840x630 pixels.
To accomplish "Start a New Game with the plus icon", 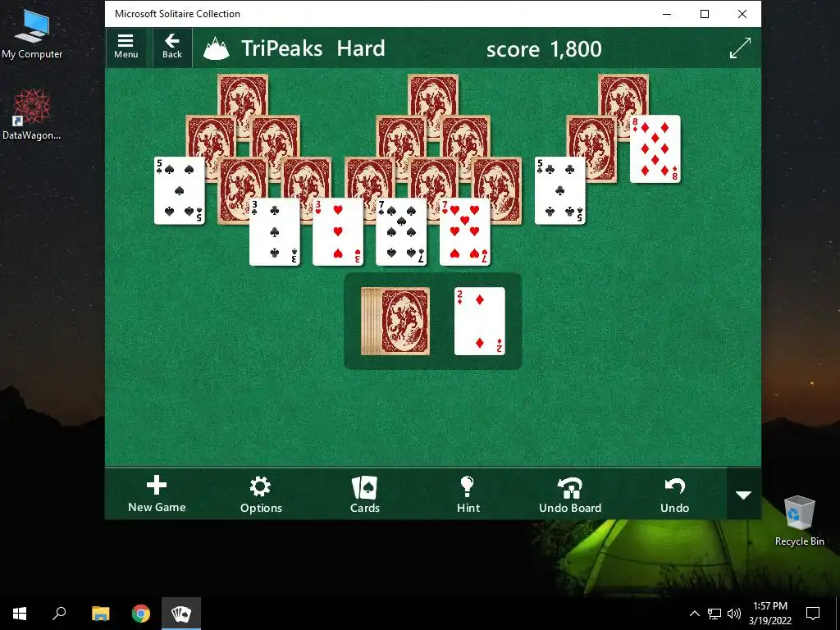I will 157,494.
